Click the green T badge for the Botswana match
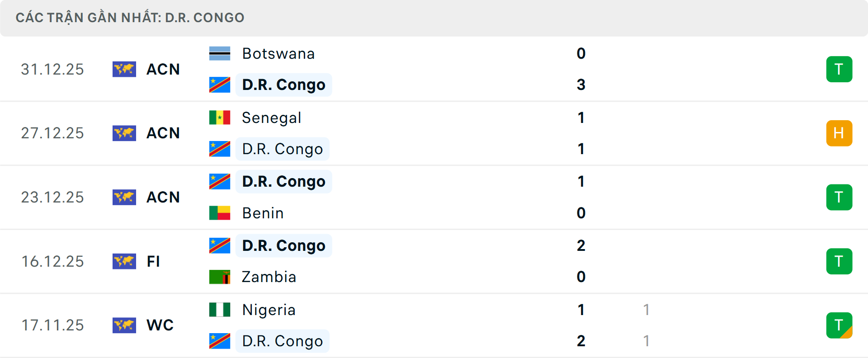 pyautogui.click(x=840, y=69)
